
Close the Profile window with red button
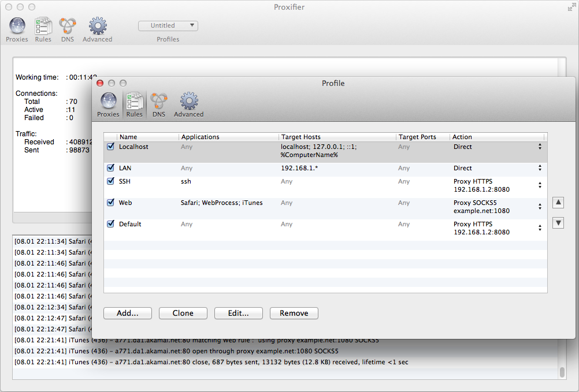[x=100, y=83]
